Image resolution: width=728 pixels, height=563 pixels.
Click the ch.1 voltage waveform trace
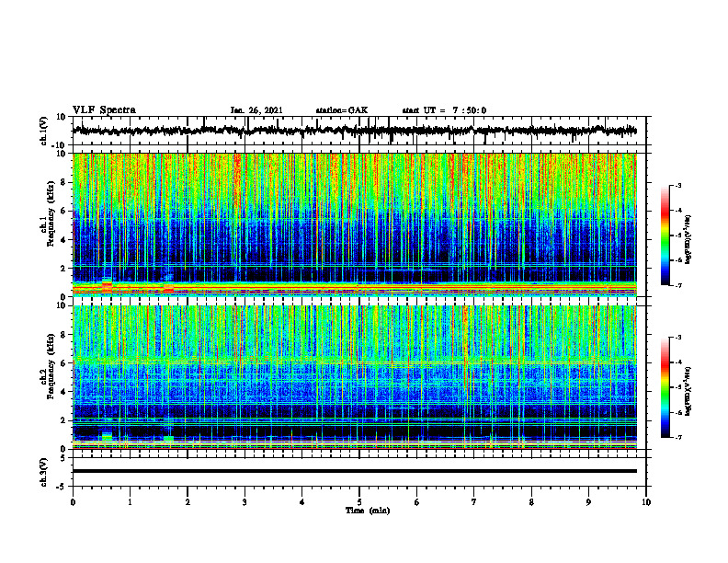355,131
